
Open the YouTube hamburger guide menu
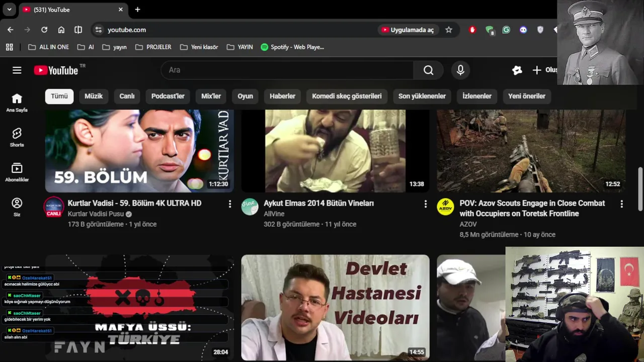17,70
